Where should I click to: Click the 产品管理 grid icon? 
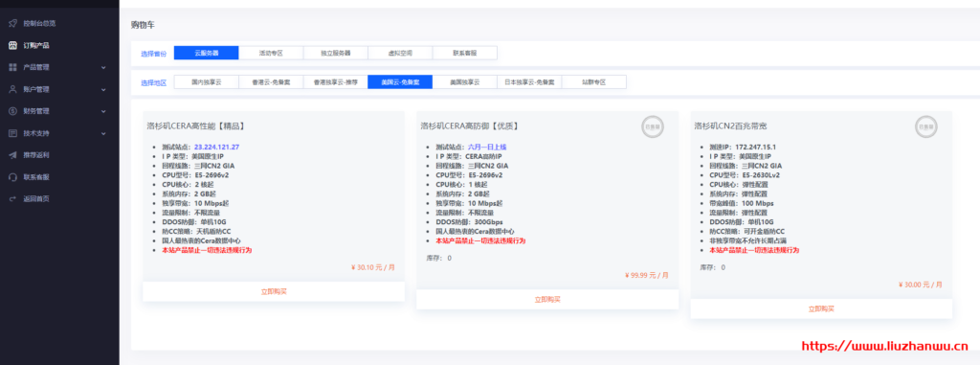click(x=12, y=67)
